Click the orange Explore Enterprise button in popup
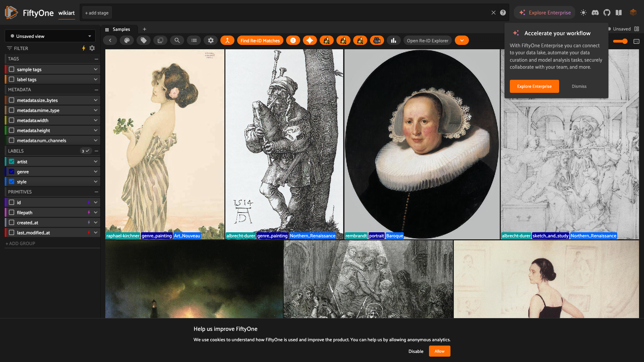Image resolution: width=644 pixels, height=362 pixels. pyautogui.click(x=534, y=86)
